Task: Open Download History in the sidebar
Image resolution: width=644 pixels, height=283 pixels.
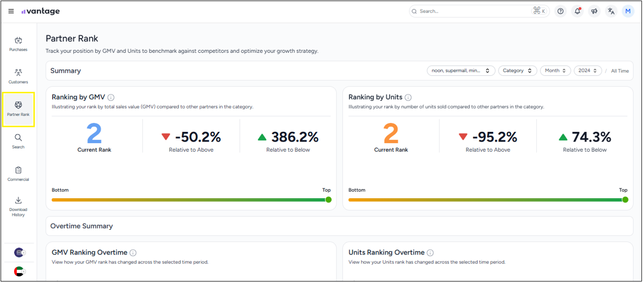Action: 19,206
